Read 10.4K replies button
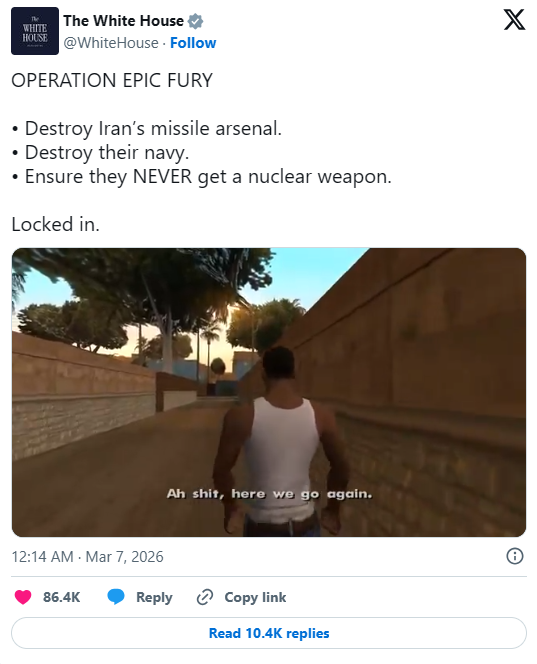Image resolution: width=537 pixels, height=664 pixels. click(269, 633)
